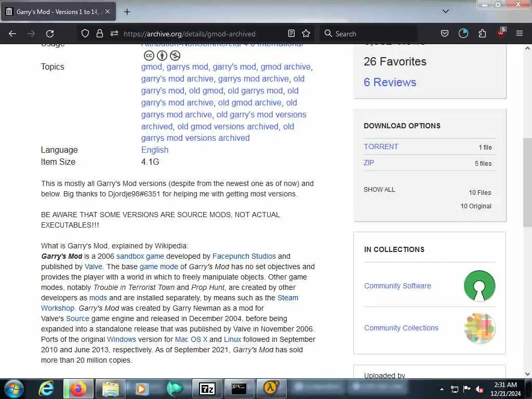Screen dimensions: 532x399
Task: Follow the Facepunch Studios link
Action: click(x=244, y=256)
